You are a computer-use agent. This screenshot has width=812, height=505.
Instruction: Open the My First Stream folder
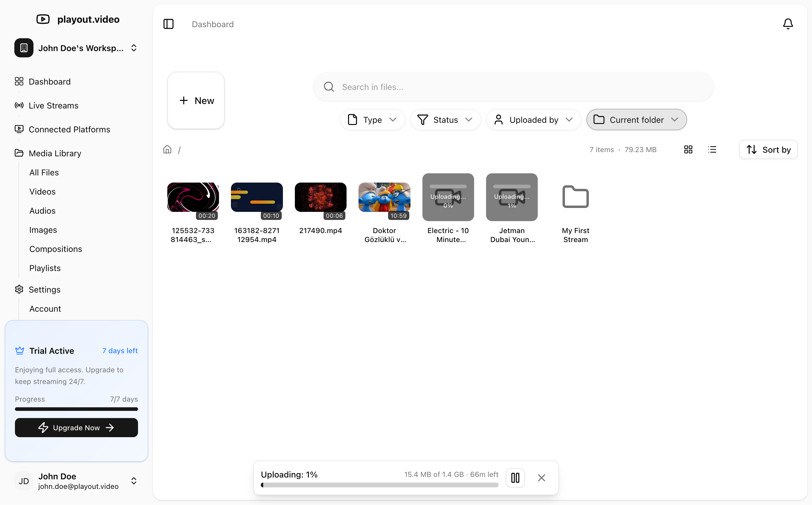click(575, 197)
